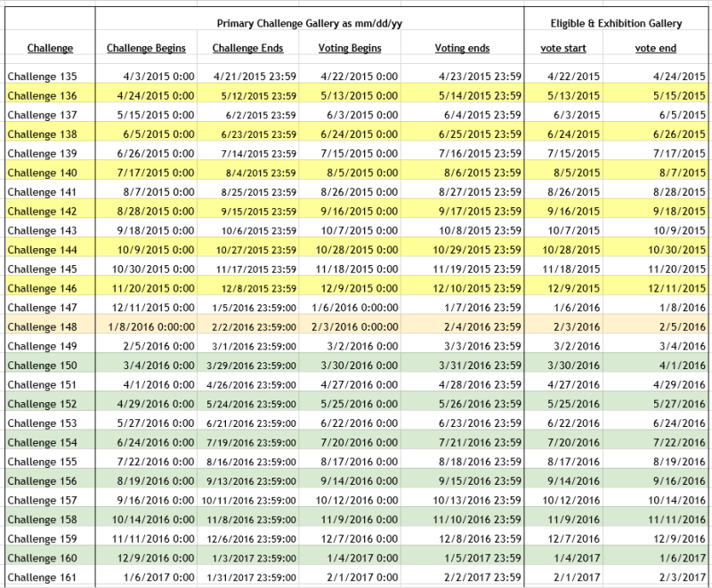This screenshot has height=588, width=712.
Task: Click the "Challenge 148" row label
Action: (x=42, y=327)
